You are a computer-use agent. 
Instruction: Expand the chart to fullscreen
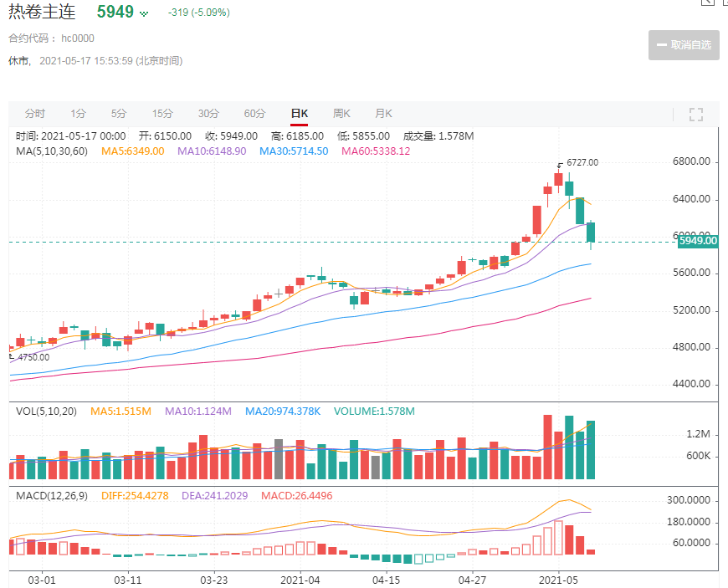[695, 114]
